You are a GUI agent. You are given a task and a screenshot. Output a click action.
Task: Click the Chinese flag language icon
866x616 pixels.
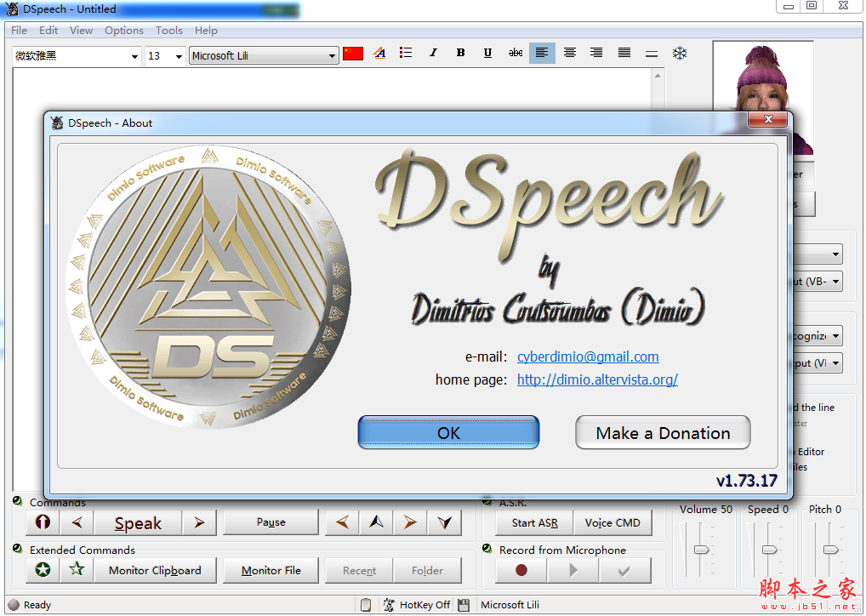(x=353, y=53)
